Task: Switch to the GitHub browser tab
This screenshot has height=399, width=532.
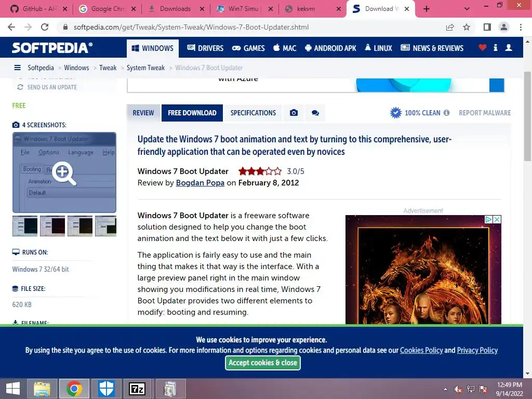Action: 38,9
